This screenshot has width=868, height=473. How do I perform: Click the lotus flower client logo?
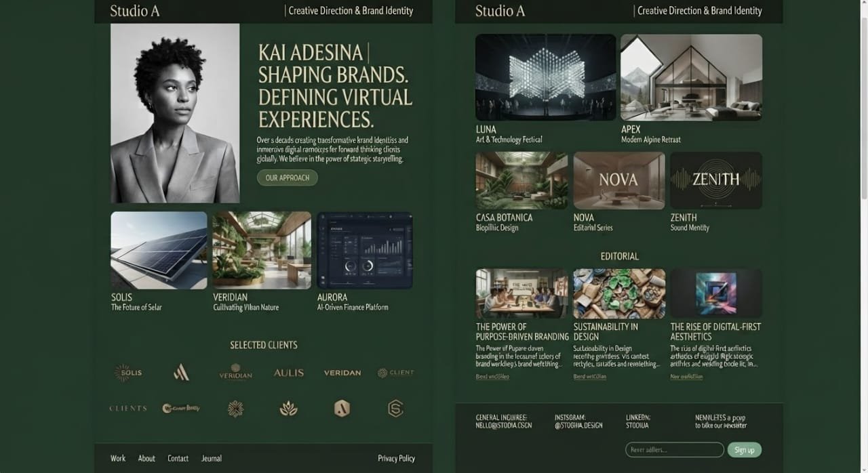point(289,409)
